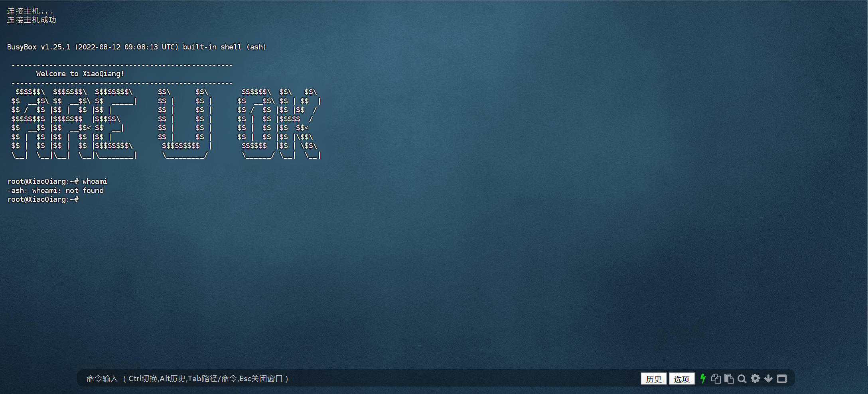This screenshot has width=868, height=394.
Task: Click the green lightning quick-command icon
Action: click(x=703, y=378)
